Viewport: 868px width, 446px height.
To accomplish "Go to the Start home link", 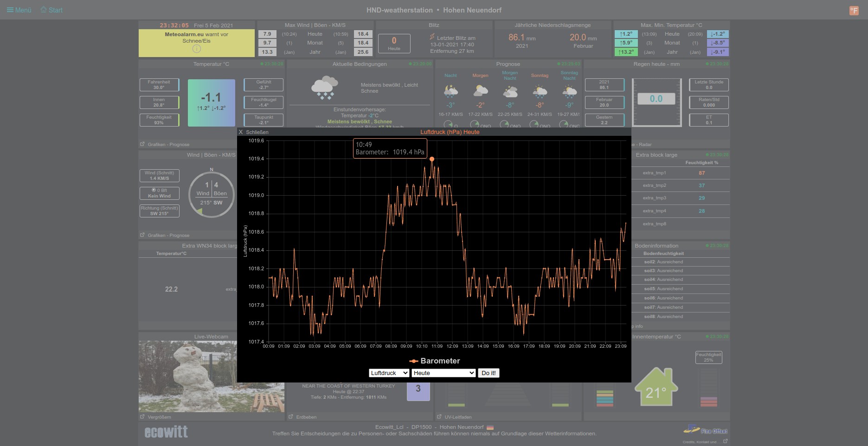I will [51, 10].
